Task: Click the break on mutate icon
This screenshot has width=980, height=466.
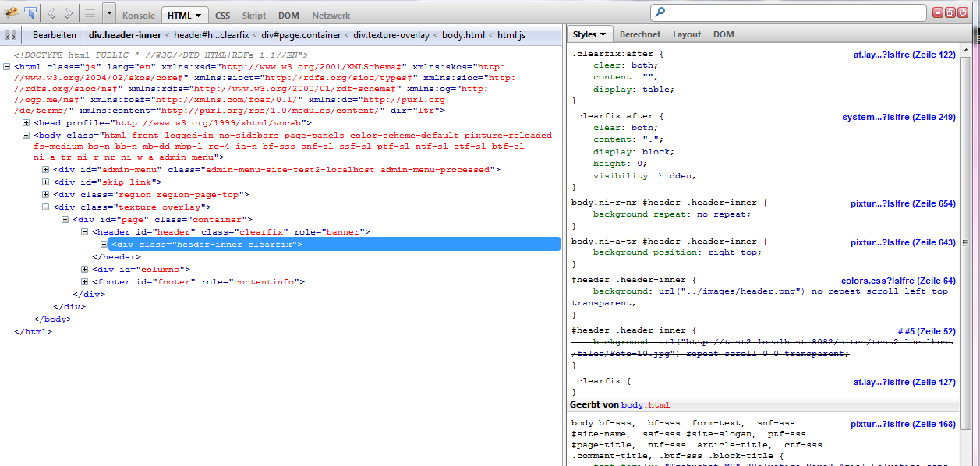Action: [11, 35]
